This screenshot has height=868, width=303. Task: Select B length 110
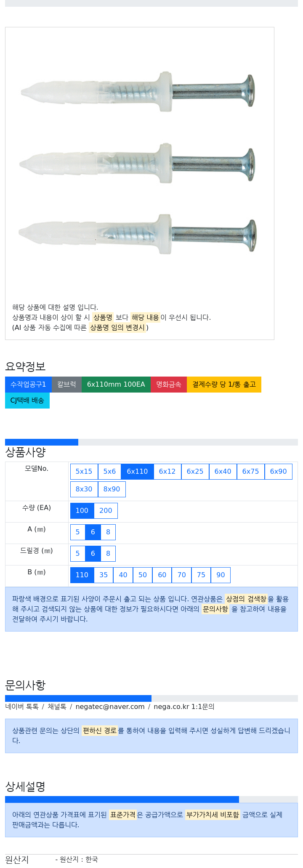82,575
